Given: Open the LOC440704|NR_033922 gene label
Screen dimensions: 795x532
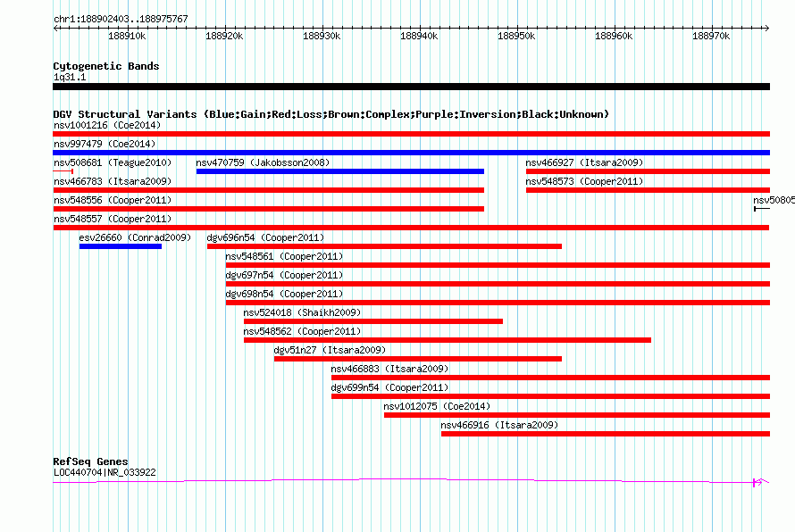Looking at the screenshot, I should click(105, 472).
